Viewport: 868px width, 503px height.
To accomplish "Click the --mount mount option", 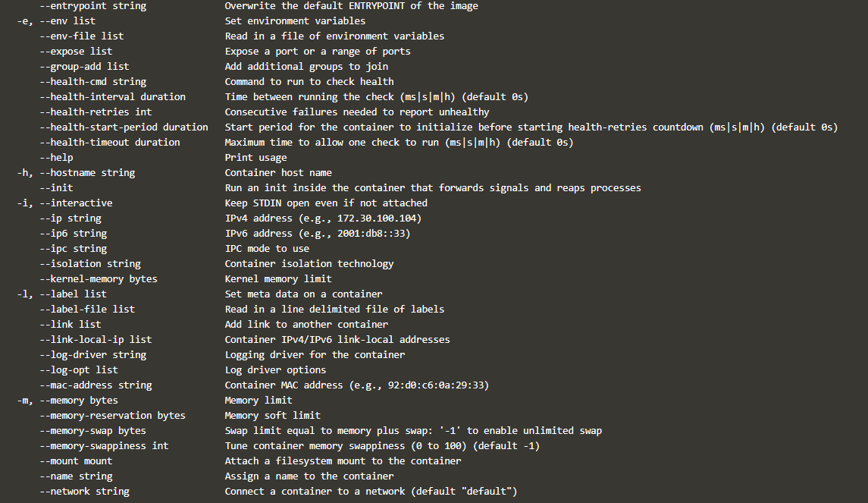I will 76,461.
